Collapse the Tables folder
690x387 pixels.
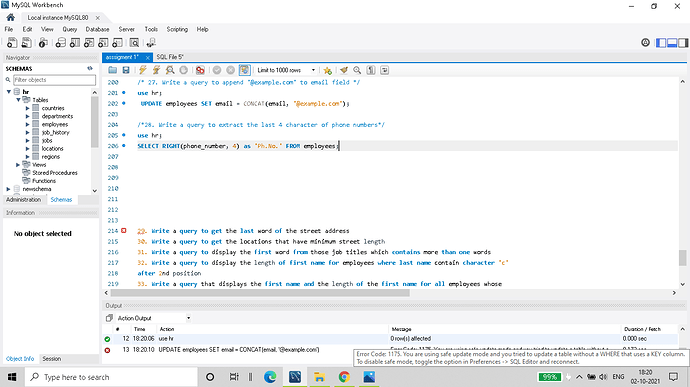(x=18, y=100)
